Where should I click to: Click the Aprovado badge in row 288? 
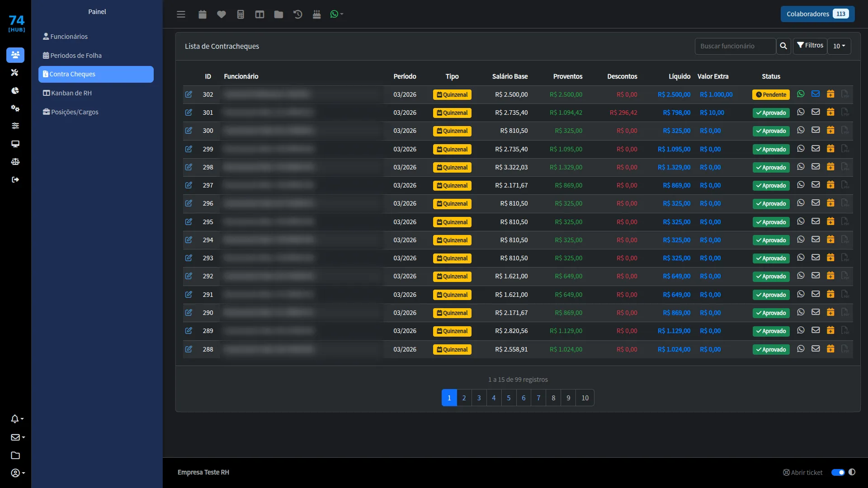pyautogui.click(x=771, y=350)
